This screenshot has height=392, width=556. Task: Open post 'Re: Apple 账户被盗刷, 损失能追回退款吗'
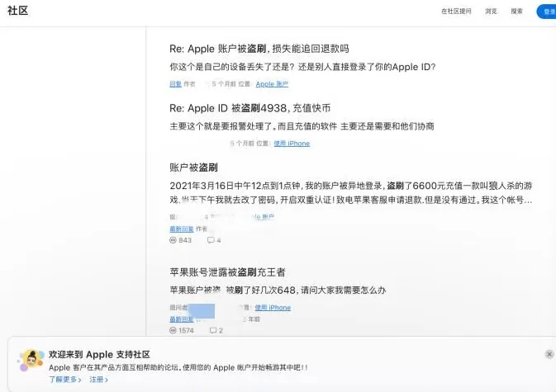coord(259,49)
